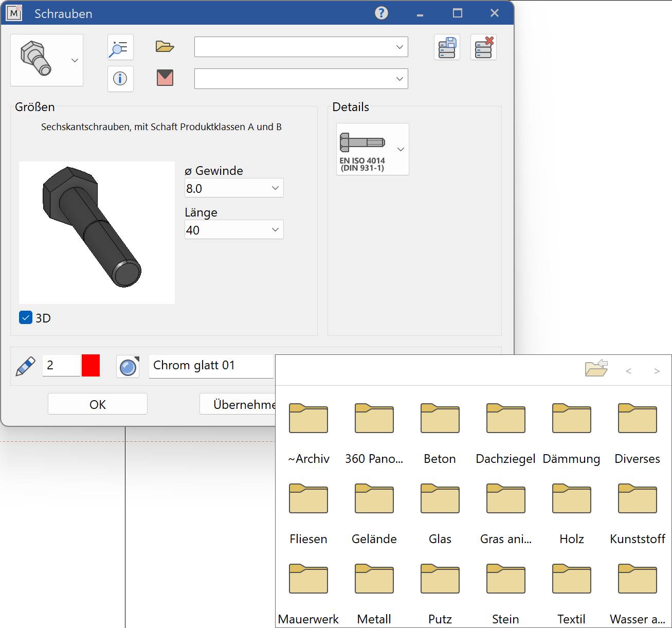The width and height of the screenshot is (672, 628).
Task: Open the EN ISO 4014 standard dropdown
Action: 401,149
